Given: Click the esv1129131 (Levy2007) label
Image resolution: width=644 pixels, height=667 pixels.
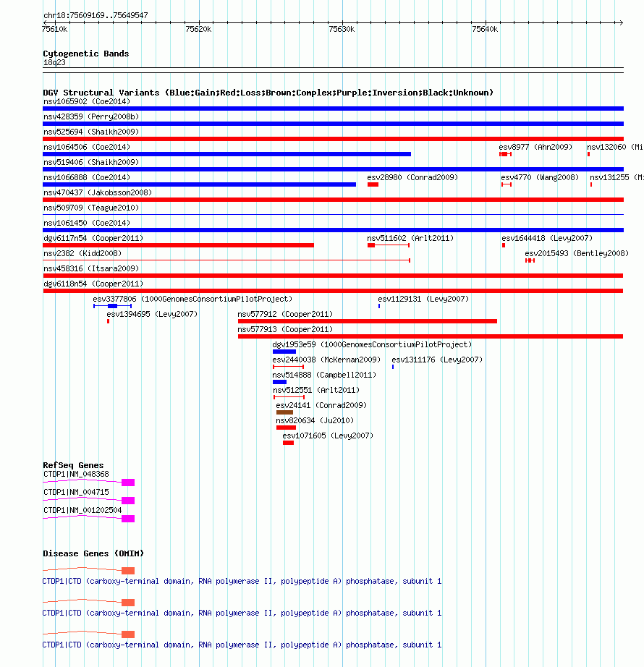Looking at the screenshot, I should (423, 299).
